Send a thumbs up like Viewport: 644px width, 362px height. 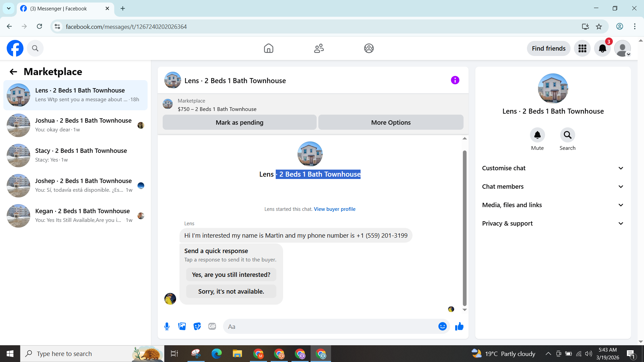tap(459, 326)
